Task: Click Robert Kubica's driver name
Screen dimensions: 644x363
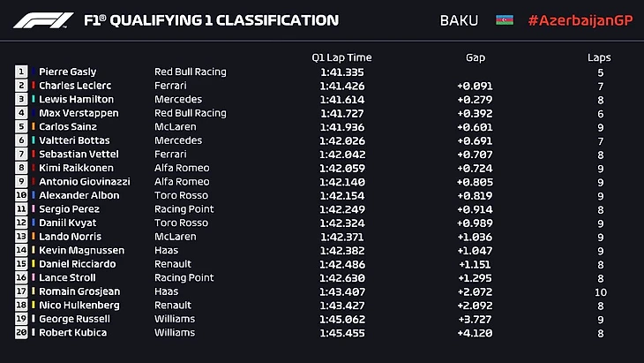Action: pyautogui.click(x=72, y=333)
